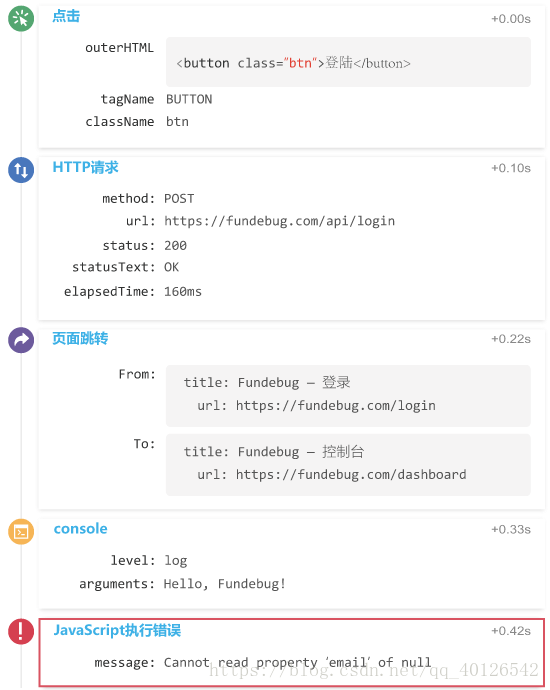Click the +0.10s HTTP request timestamp
550x690 pixels.
(511, 168)
